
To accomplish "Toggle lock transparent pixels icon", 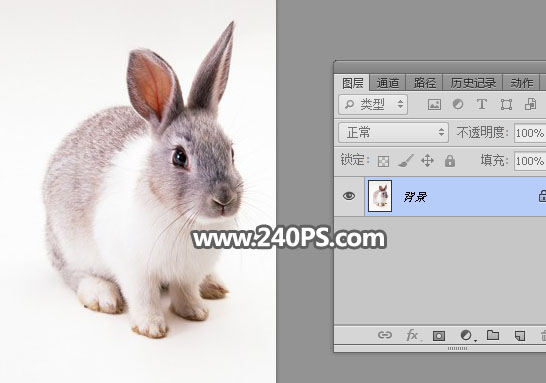I will coord(383,161).
